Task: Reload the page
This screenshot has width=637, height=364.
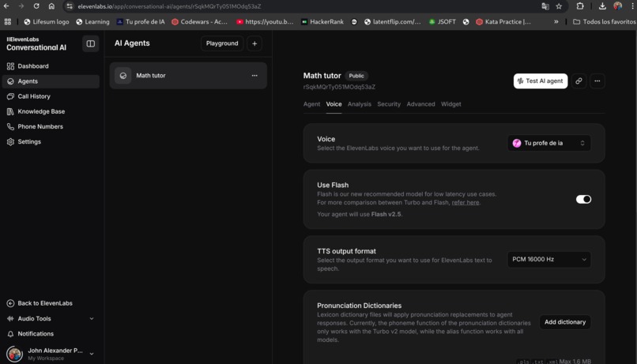Action: coord(36,6)
